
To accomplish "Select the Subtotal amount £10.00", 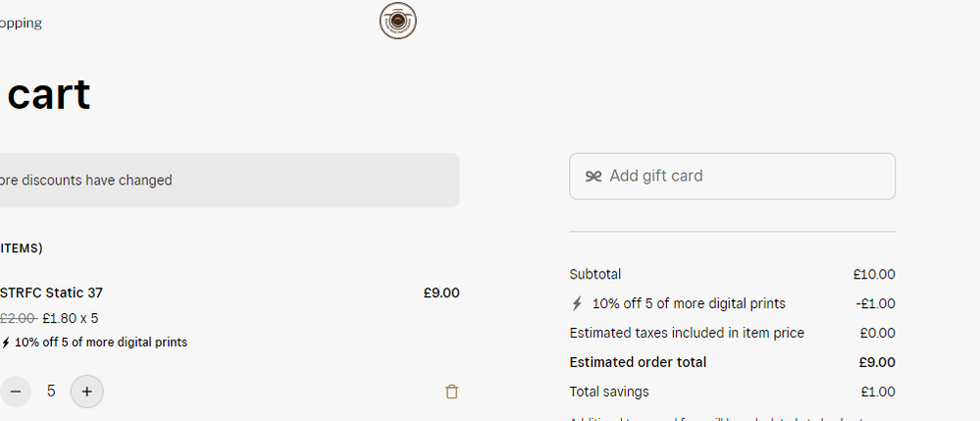I will (874, 274).
